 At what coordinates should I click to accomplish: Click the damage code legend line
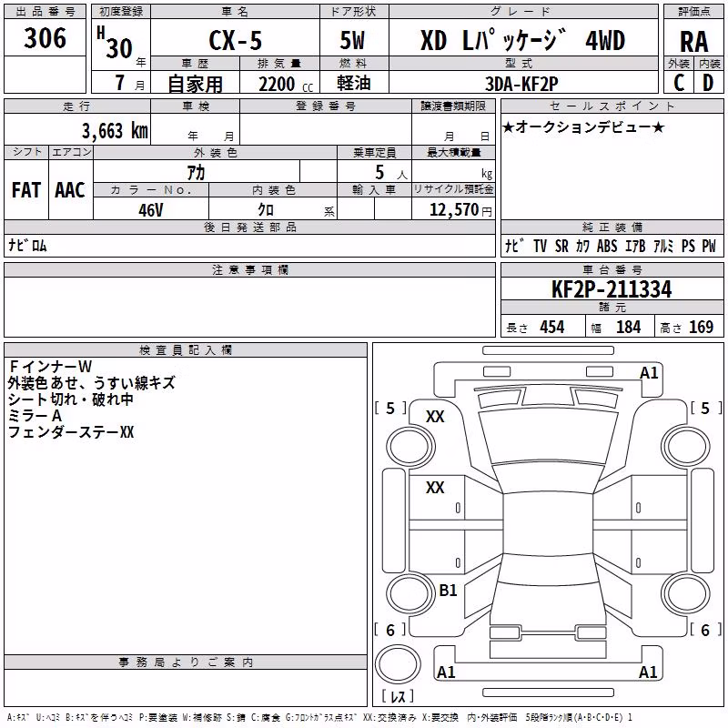[x=319, y=718]
